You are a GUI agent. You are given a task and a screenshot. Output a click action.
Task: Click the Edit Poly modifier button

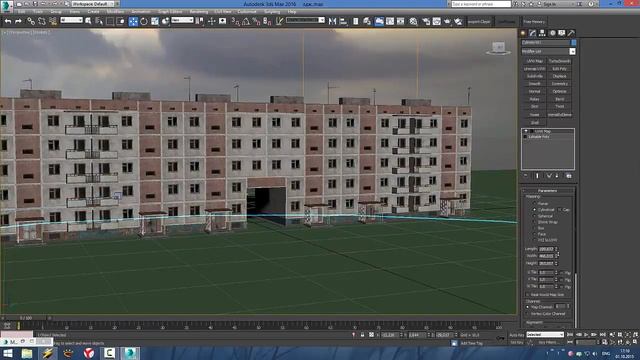559,69
